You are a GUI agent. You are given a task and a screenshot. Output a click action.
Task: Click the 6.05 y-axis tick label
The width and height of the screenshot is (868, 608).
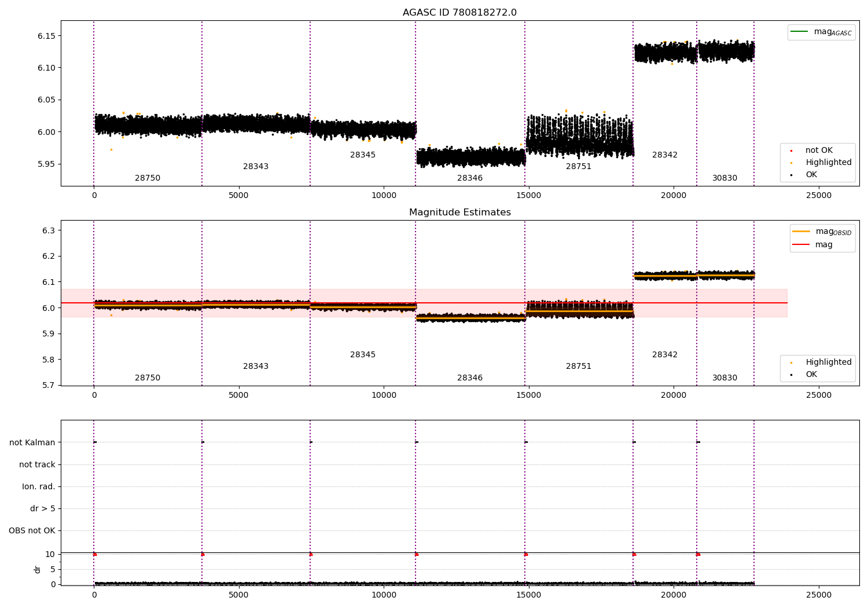click(46, 100)
